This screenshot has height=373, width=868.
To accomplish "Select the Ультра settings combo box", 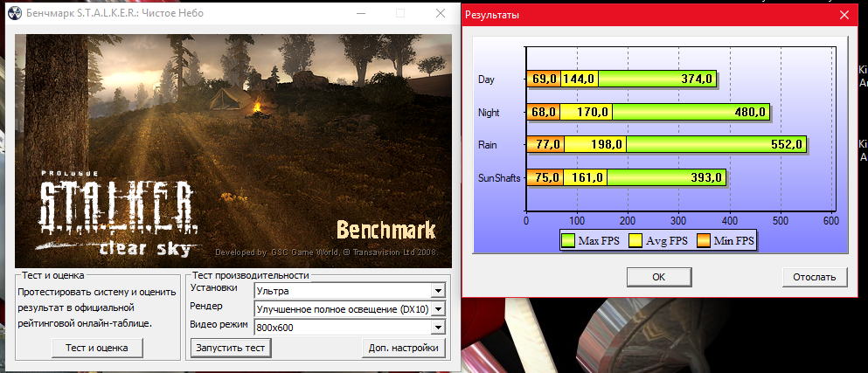I will pos(349,291).
